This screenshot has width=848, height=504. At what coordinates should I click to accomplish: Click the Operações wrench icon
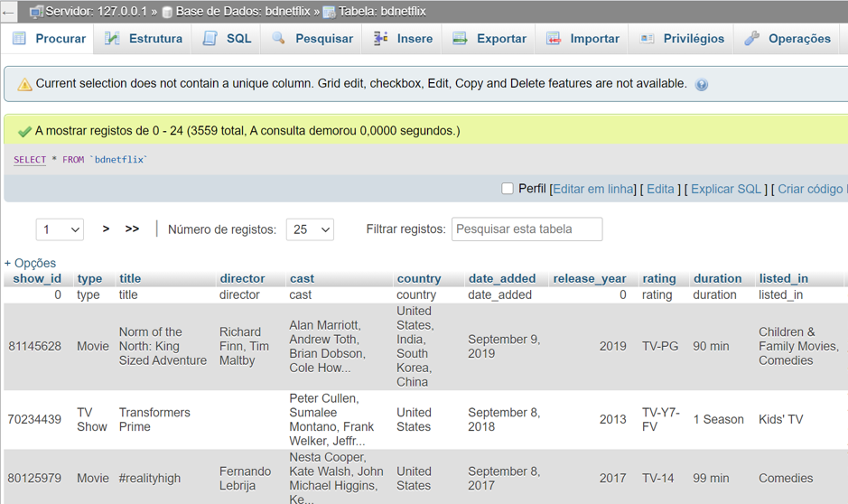752,39
